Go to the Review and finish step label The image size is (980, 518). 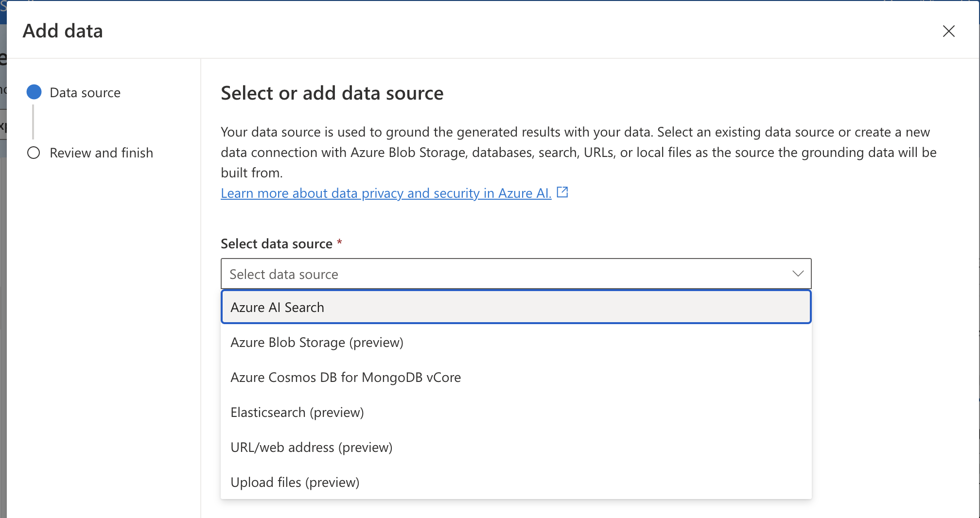click(x=101, y=153)
